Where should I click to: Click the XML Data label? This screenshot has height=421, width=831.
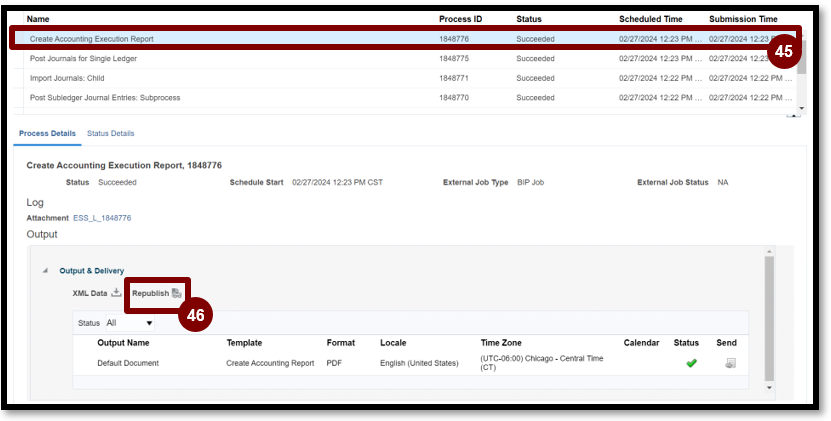pos(90,293)
